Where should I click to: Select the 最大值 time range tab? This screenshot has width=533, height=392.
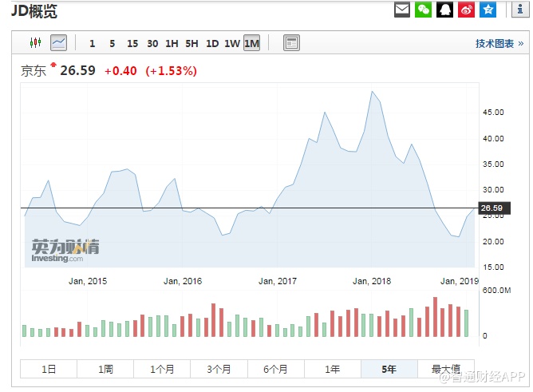(446, 369)
